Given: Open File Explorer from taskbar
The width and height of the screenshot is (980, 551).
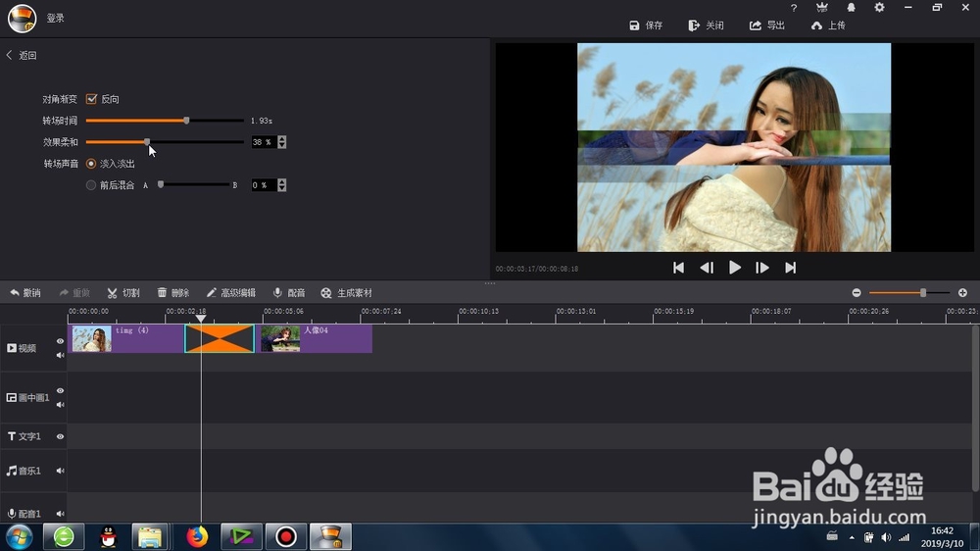Looking at the screenshot, I should pos(150,536).
